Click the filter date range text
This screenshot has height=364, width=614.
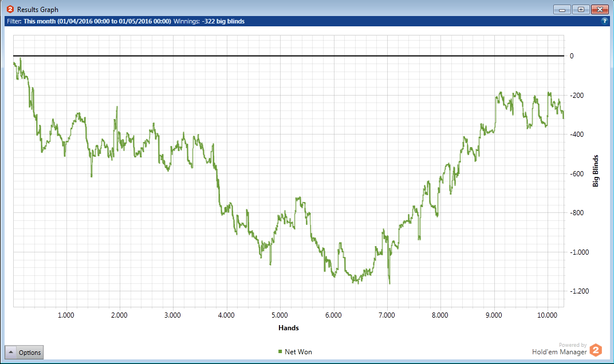(97, 21)
